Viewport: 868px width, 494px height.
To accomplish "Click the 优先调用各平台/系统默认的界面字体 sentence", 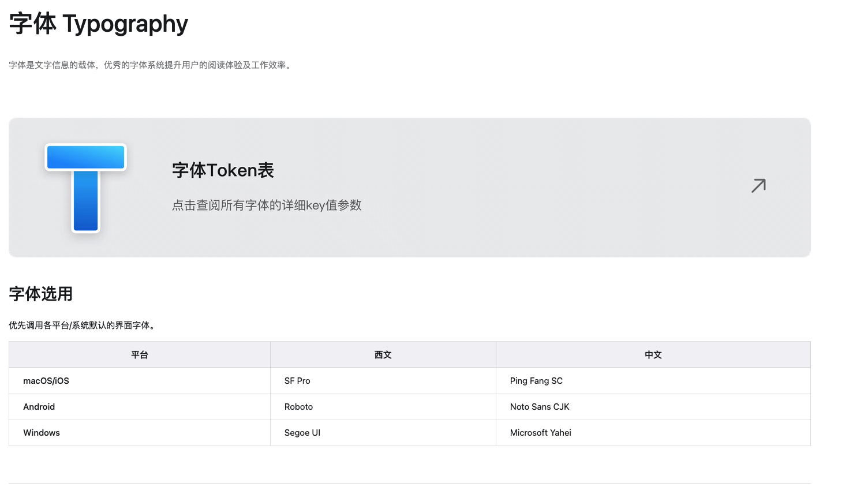I will [82, 325].
